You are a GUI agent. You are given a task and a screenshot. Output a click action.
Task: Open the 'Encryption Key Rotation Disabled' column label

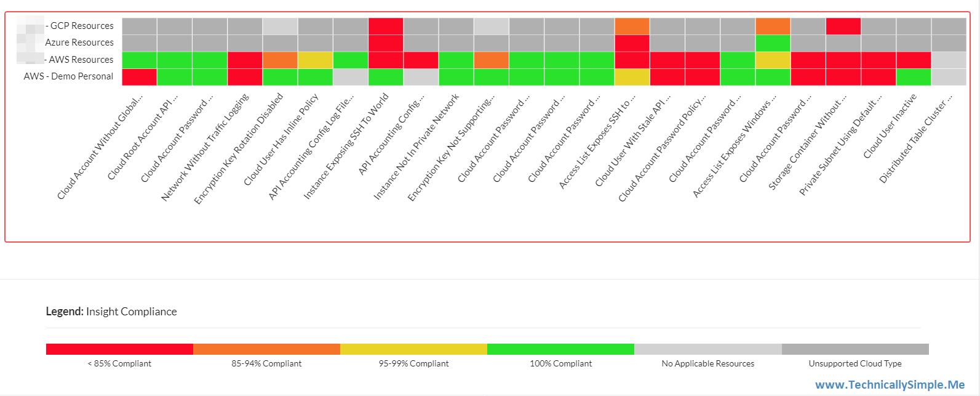[239, 148]
